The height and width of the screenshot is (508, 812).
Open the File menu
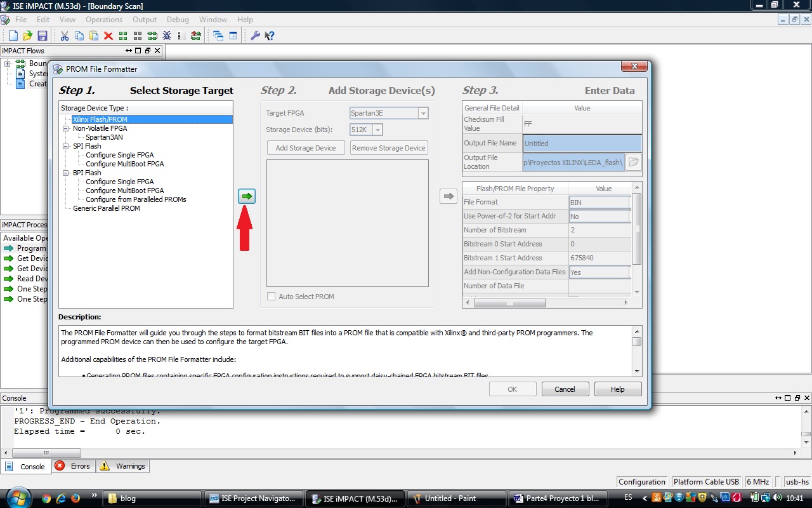click(21, 20)
